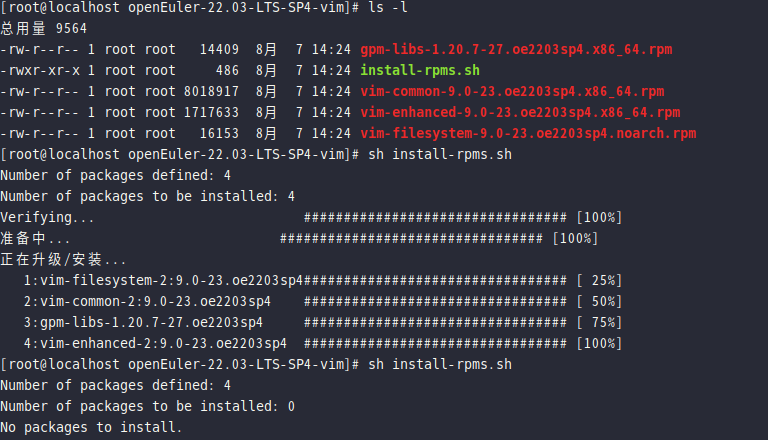Click 'Number of packages to be installed: 0'
Image resolution: width=768 pixels, height=440 pixels.
click(148, 406)
